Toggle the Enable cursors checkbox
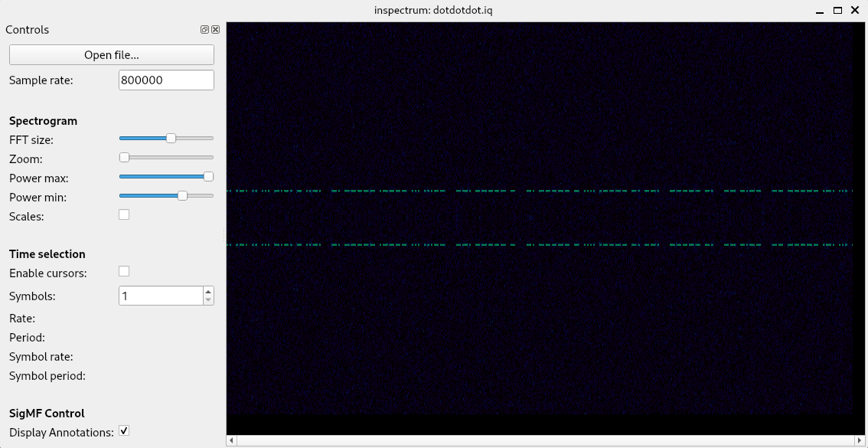 (124, 272)
